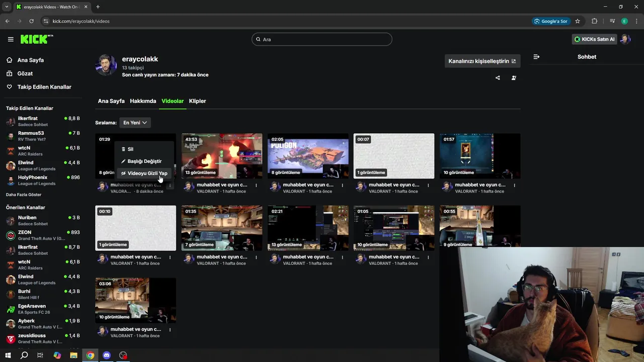Click Kanalınızı kişiselleştirin button

tap(482, 61)
